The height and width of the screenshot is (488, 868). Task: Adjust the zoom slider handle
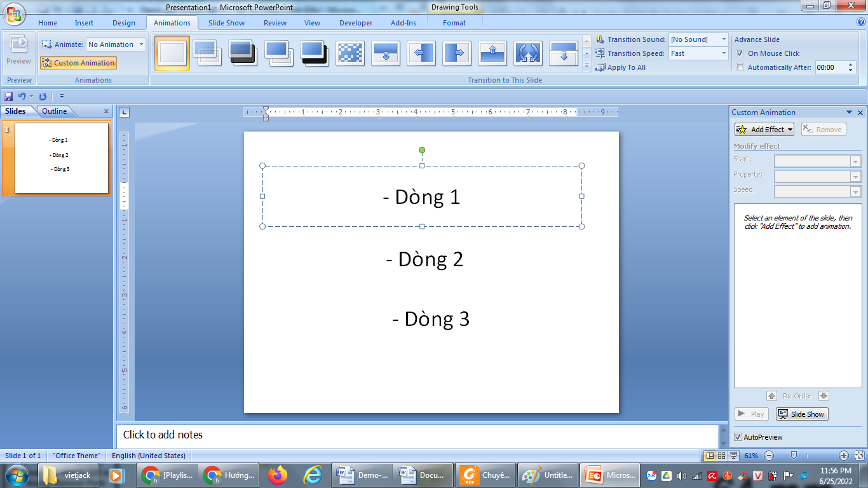(794, 456)
